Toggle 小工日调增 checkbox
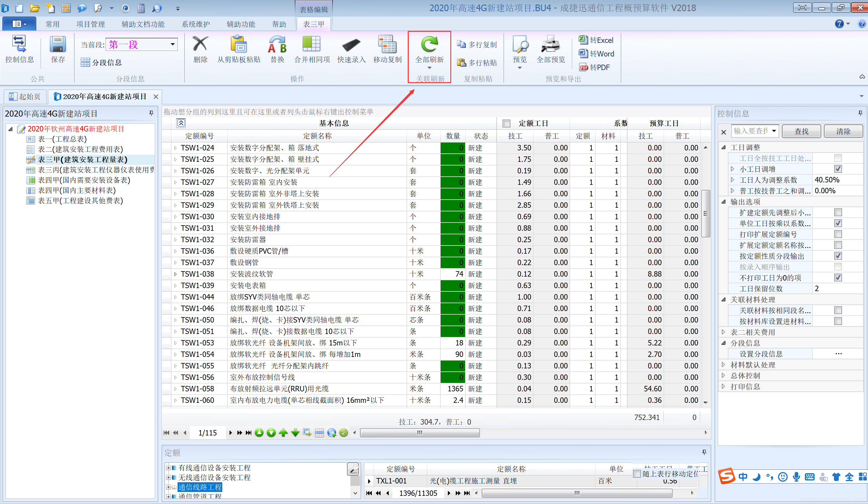Screen dimensions: 868x504 tap(838, 169)
